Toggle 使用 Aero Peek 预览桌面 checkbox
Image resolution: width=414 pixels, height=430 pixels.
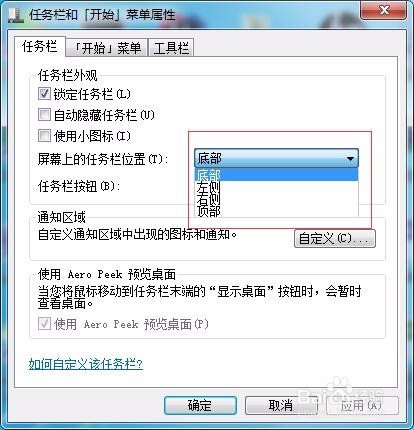click(44, 323)
